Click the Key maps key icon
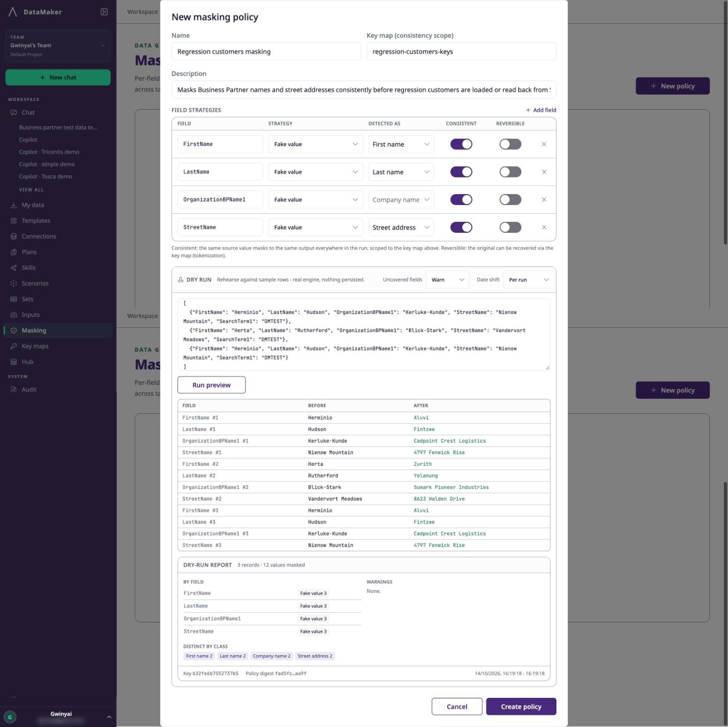Screen dimensions: 728x727 tap(14, 346)
